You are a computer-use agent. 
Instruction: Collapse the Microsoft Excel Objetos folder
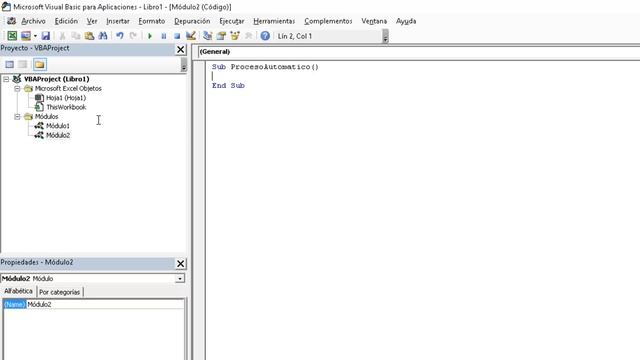17,88
